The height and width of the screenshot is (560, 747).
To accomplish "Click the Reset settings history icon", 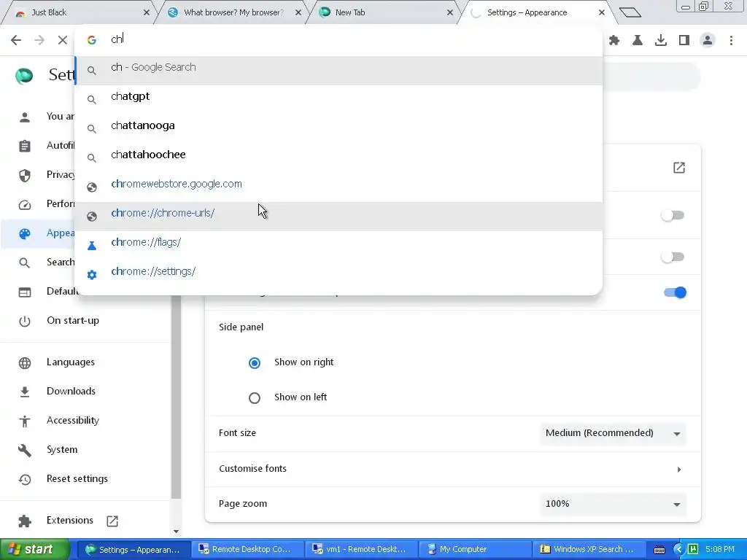I will pos(25,479).
